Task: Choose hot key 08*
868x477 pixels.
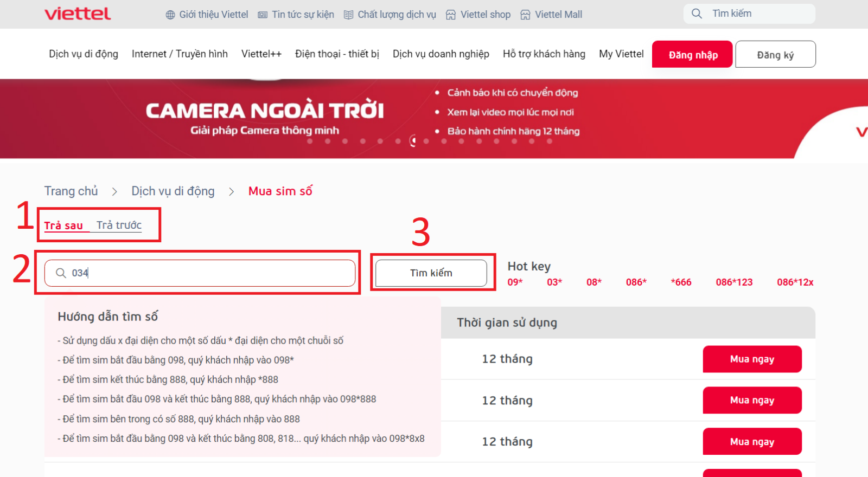Action: (x=594, y=282)
